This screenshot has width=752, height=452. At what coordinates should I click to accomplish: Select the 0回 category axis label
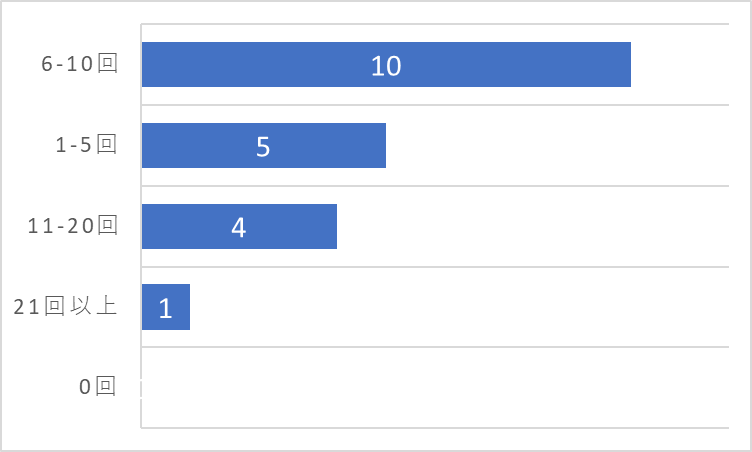pos(98,386)
